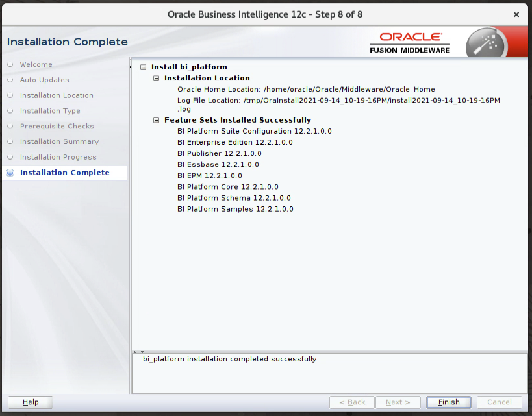Select the Installation Location tree label
Viewport: 532px width, 416px height.
pos(207,79)
